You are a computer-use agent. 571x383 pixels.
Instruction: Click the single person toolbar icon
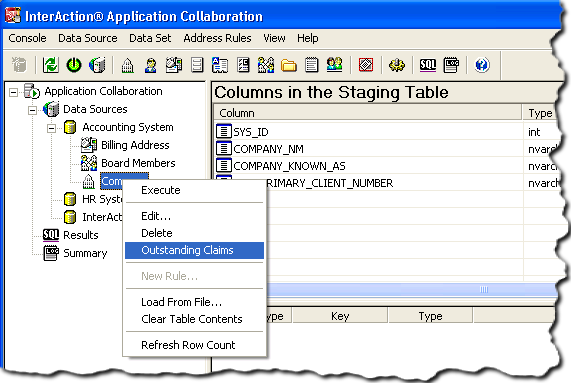tap(151, 66)
